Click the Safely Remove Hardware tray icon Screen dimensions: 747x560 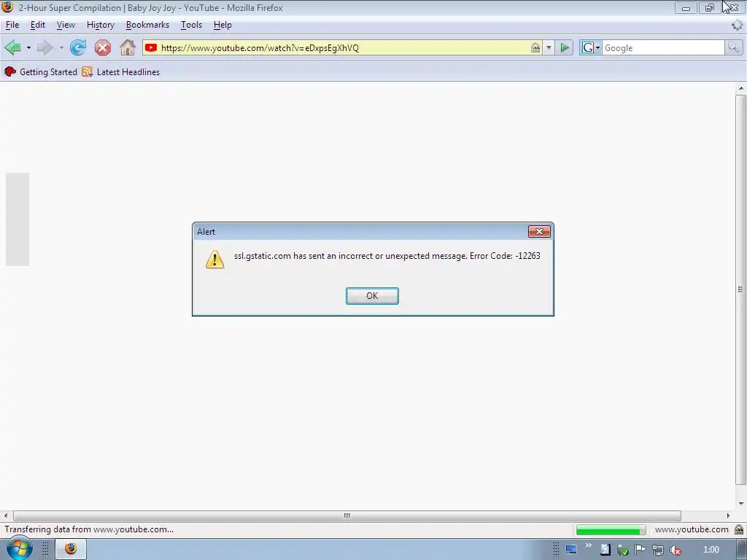point(623,550)
